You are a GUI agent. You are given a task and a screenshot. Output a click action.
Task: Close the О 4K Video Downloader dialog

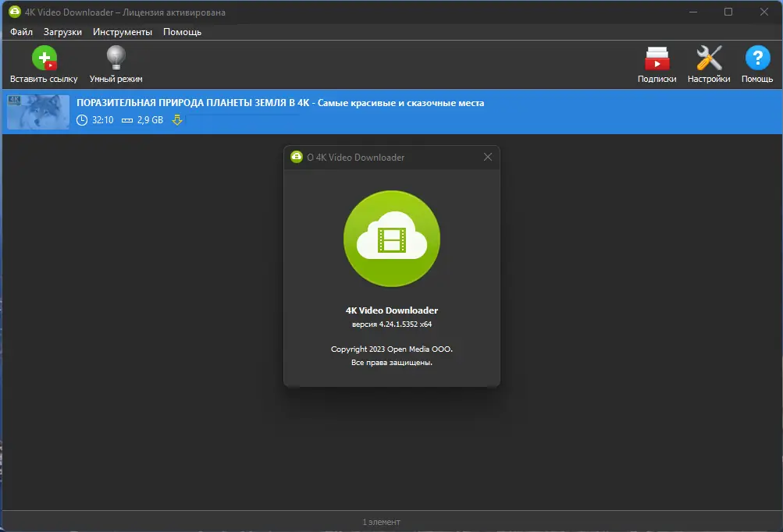pos(488,157)
